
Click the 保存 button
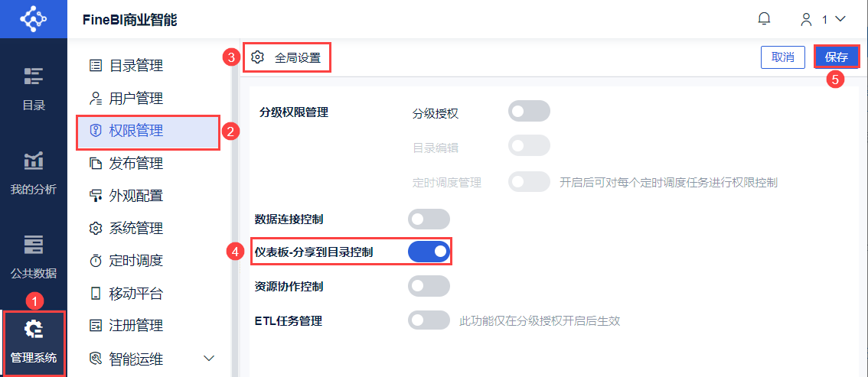837,57
